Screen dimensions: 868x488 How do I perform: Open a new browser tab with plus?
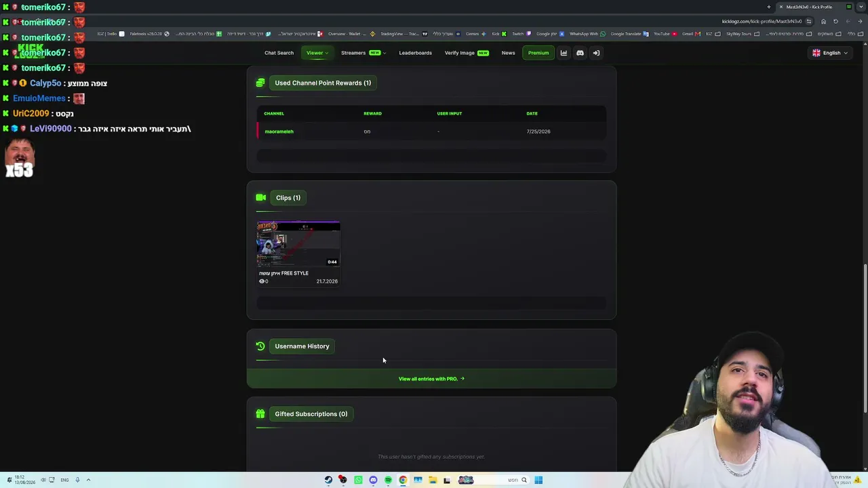click(x=769, y=7)
